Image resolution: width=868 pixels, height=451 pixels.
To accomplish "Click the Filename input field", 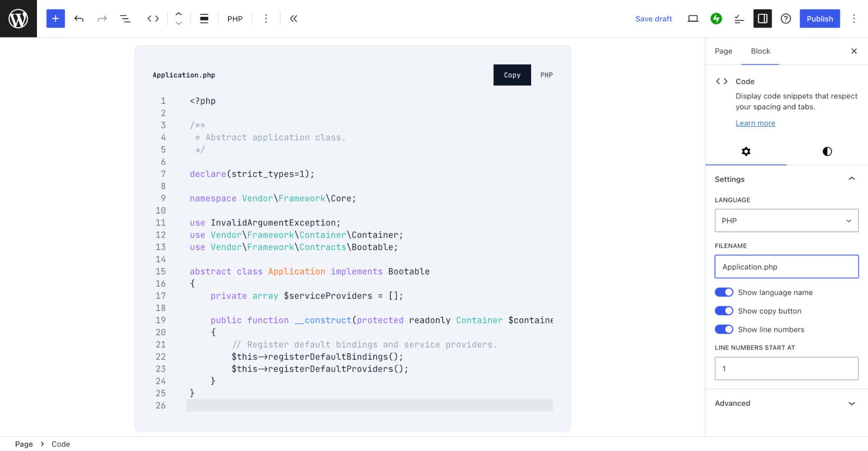I will (786, 267).
